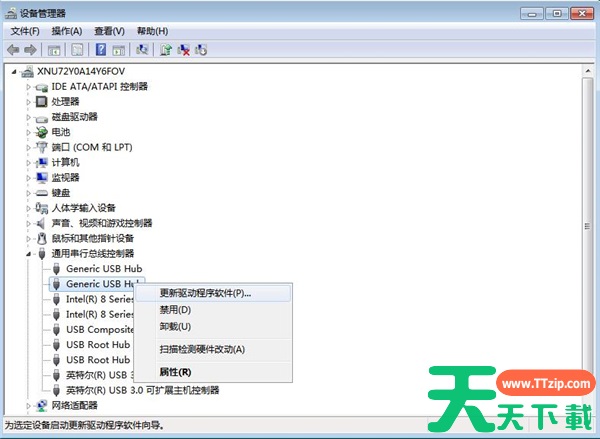The image size is (600, 439).
Task: Click the 网络适配器 network icon
Action: [x=41, y=405]
